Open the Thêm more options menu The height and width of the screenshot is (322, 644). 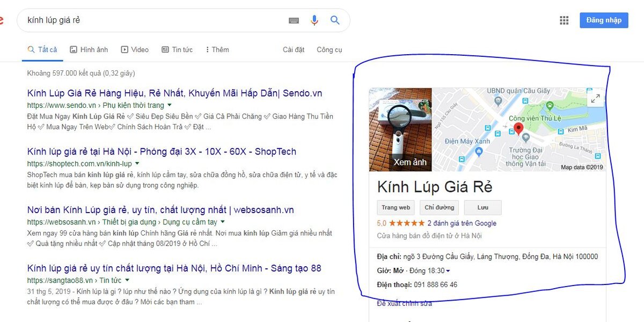pyautogui.click(x=217, y=49)
